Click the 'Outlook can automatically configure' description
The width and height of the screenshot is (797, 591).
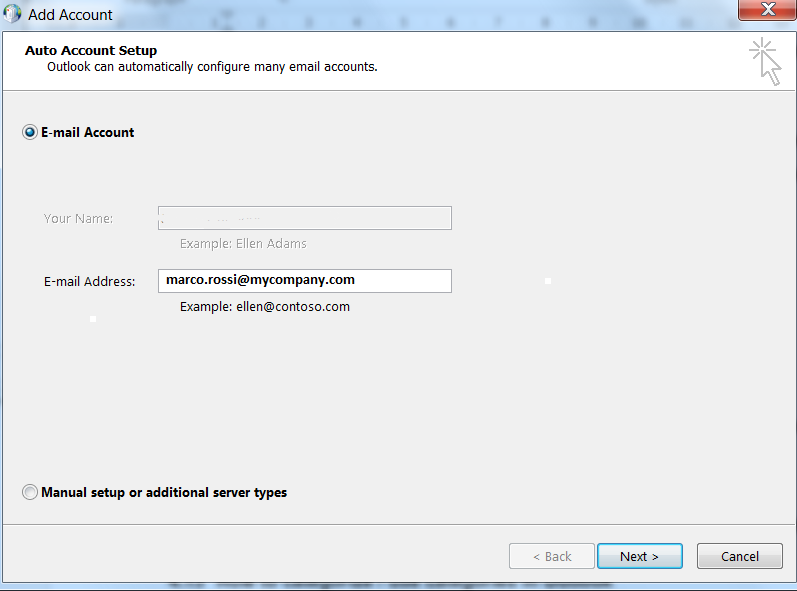pos(212,67)
